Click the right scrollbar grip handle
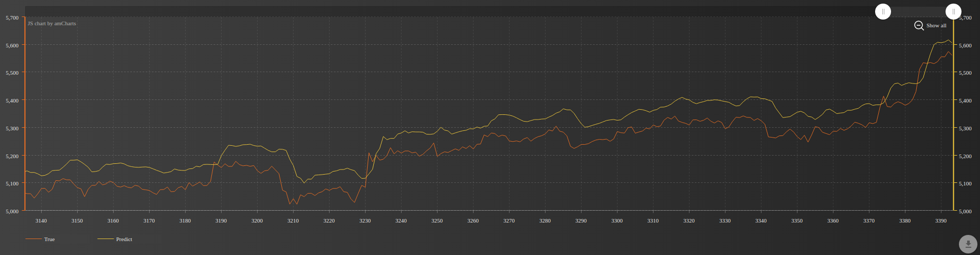The height and width of the screenshot is (255, 980). click(953, 11)
